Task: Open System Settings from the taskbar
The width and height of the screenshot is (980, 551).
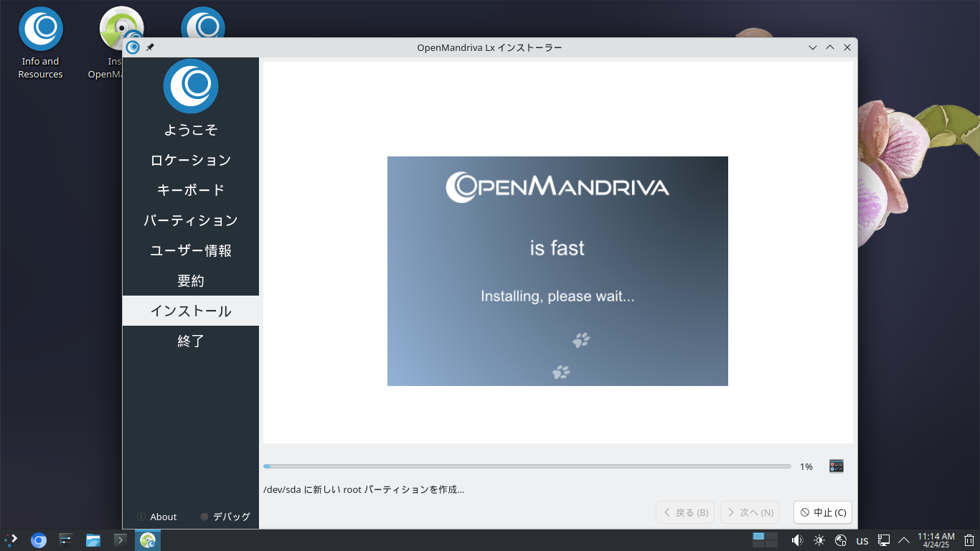Action: [66, 540]
